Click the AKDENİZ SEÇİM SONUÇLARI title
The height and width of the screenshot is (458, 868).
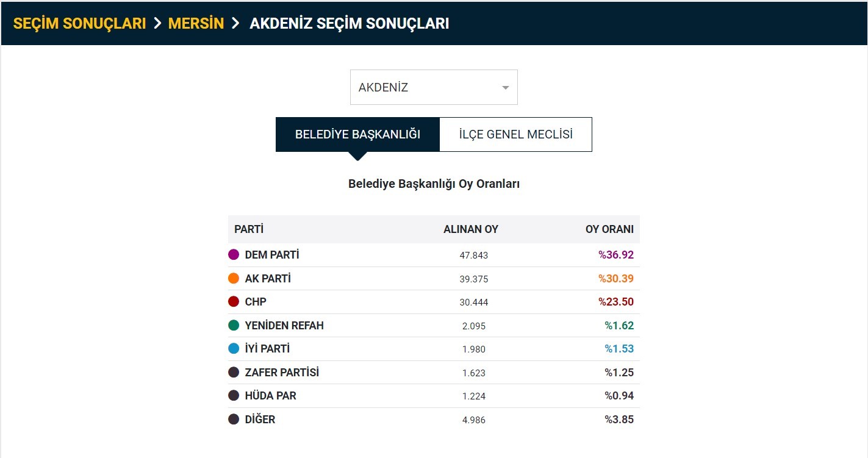[x=350, y=23]
